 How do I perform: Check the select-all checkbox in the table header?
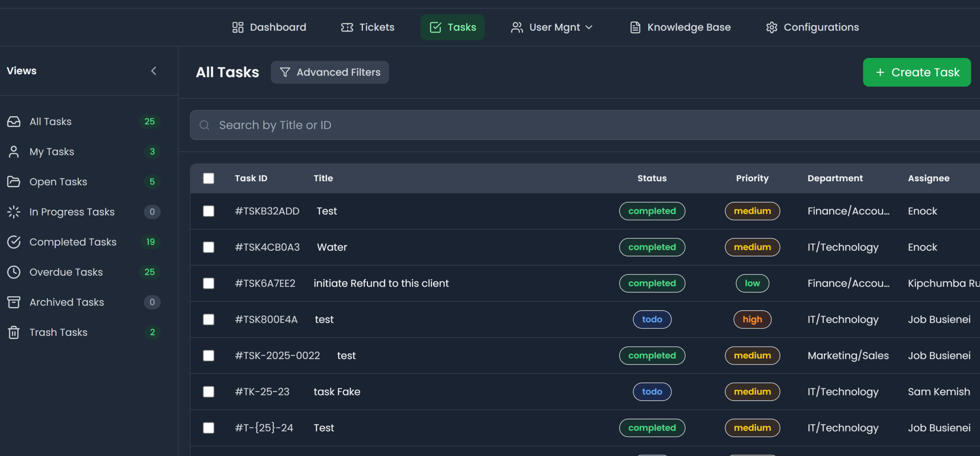point(209,178)
